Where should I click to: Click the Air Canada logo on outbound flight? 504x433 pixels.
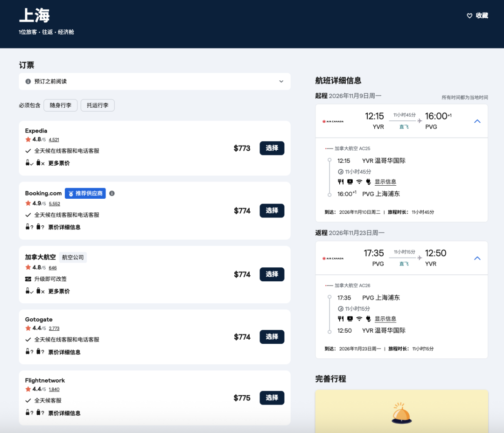333,121
